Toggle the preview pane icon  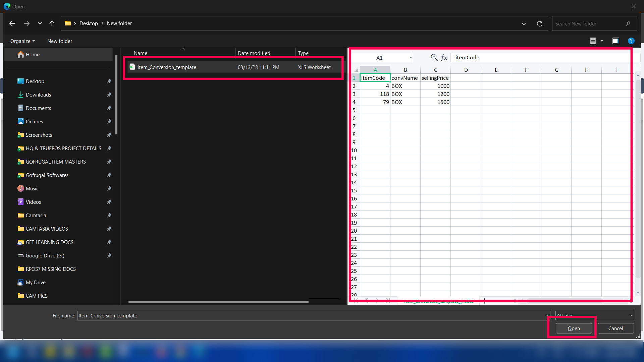point(615,41)
